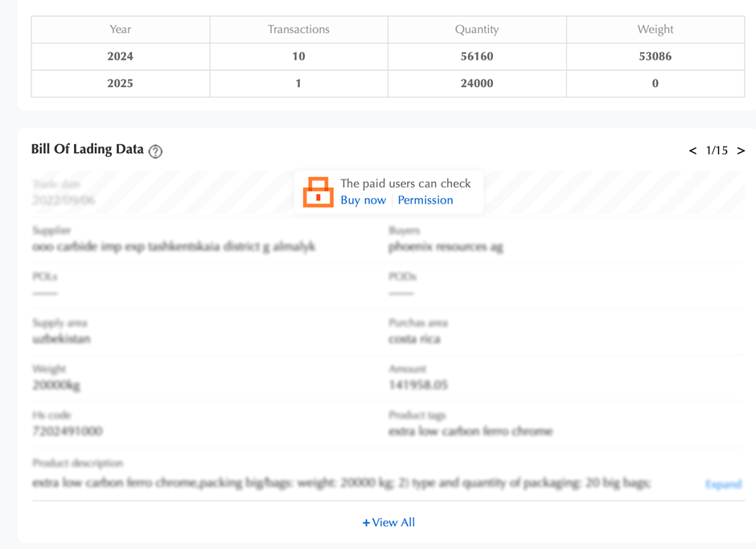Viewport: 756px width, 549px height.
Task: Go to the next bill of lading page
Action: click(741, 151)
